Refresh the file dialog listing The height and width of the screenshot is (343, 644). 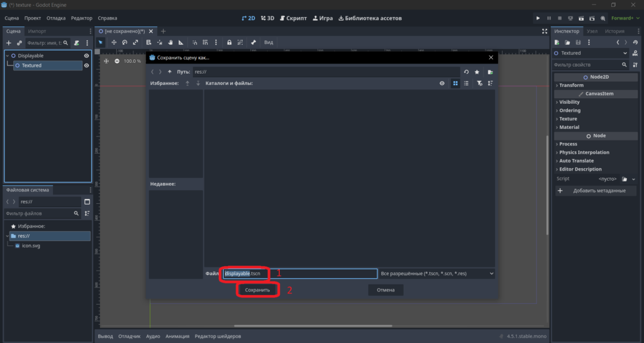click(x=466, y=72)
